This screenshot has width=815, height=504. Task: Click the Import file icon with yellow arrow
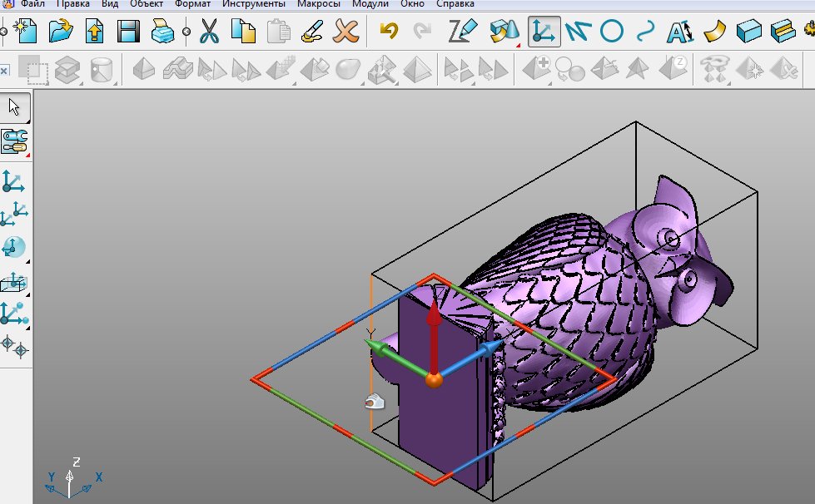click(94, 31)
